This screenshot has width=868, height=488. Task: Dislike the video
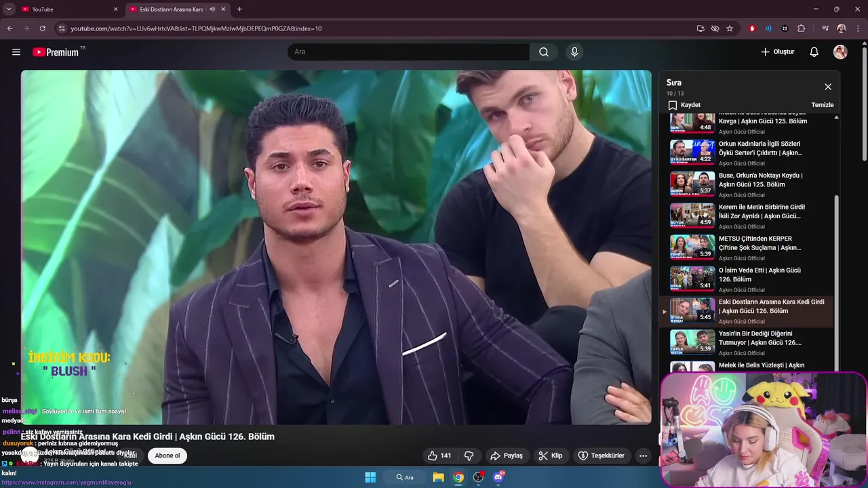click(469, 455)
